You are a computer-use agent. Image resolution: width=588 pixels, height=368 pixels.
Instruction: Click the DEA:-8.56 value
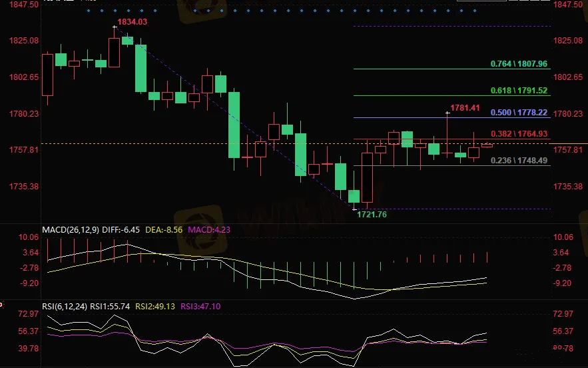pos(164,230)
